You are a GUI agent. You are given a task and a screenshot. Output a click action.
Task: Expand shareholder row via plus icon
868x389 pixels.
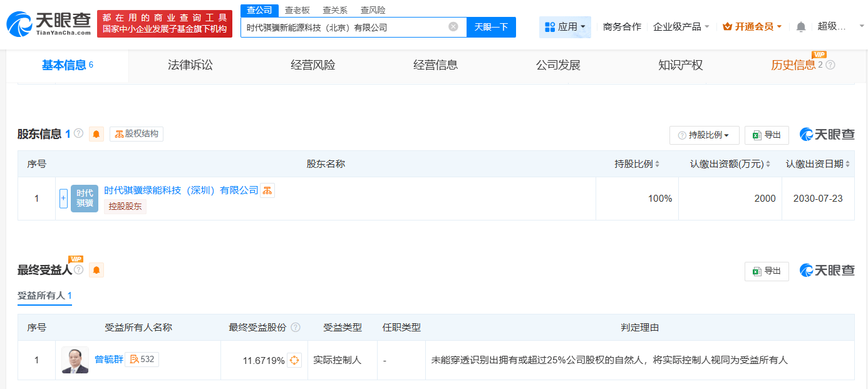point(63,198)
